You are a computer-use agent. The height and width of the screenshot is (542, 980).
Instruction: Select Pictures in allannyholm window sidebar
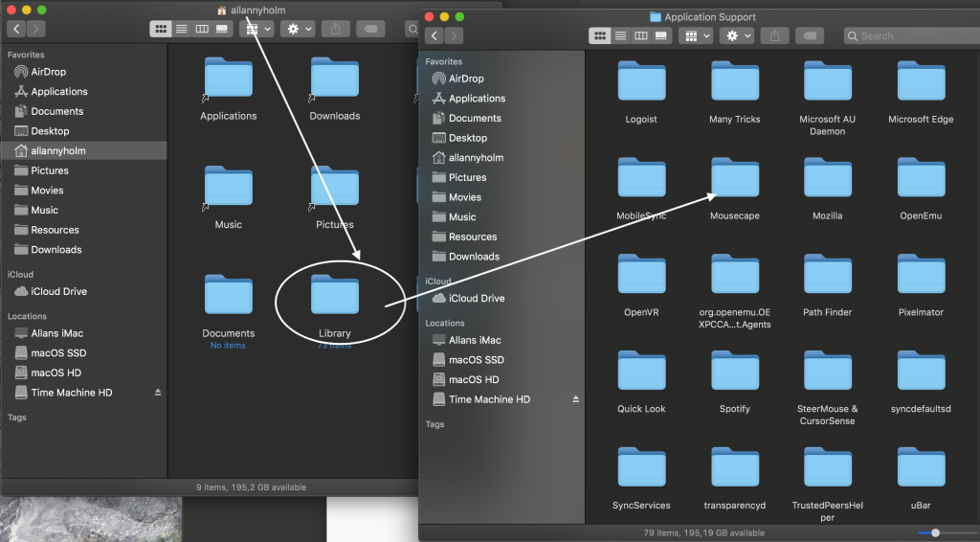[x=84, y=170]
